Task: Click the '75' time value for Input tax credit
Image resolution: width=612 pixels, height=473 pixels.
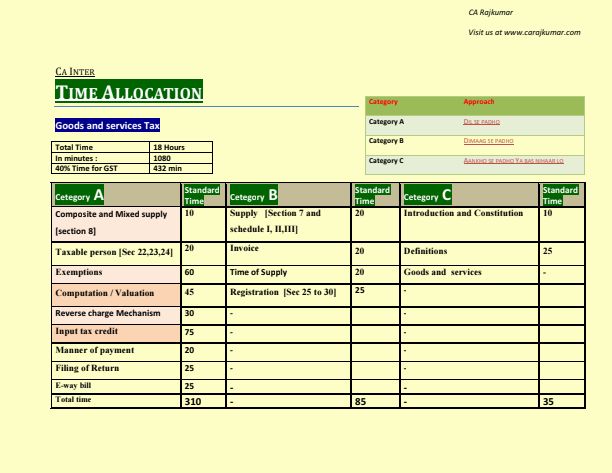Action: click(203, 334)
